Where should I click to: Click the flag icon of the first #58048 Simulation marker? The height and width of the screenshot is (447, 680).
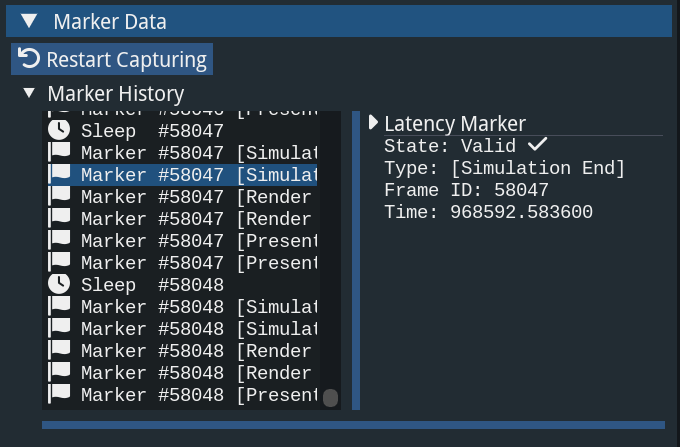60,306
